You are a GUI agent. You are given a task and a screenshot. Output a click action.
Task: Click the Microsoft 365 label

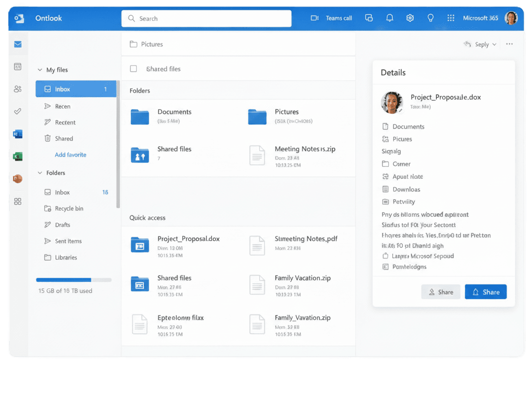[480, 18]
